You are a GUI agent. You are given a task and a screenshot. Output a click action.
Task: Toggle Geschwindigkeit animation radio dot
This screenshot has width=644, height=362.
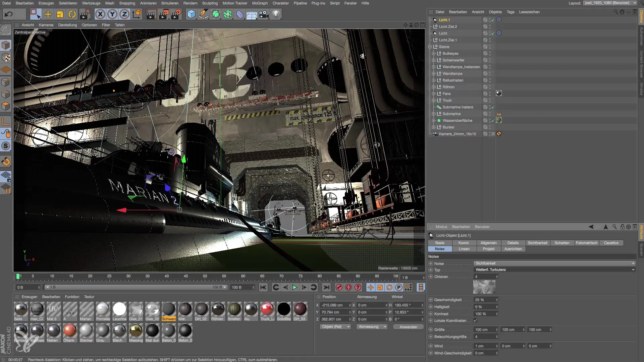[x=431, y=300]
